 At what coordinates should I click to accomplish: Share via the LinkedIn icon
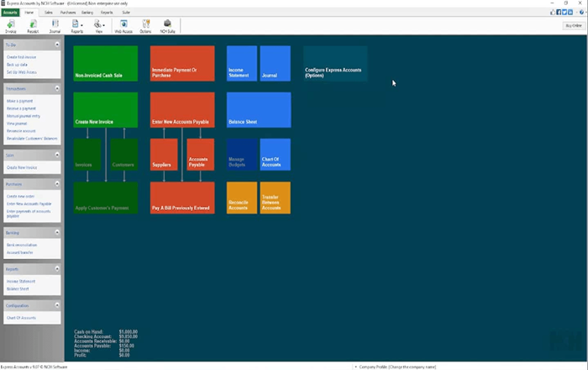pos(570,13)
